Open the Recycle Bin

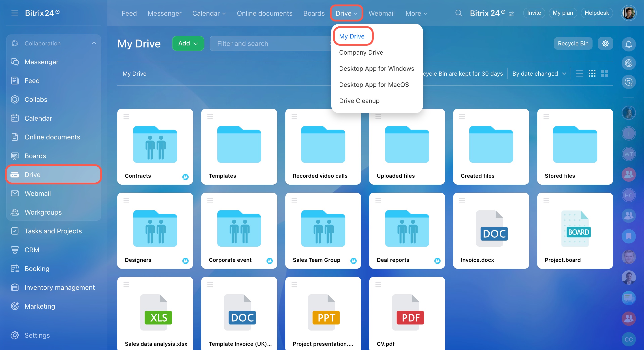point(573,43)
